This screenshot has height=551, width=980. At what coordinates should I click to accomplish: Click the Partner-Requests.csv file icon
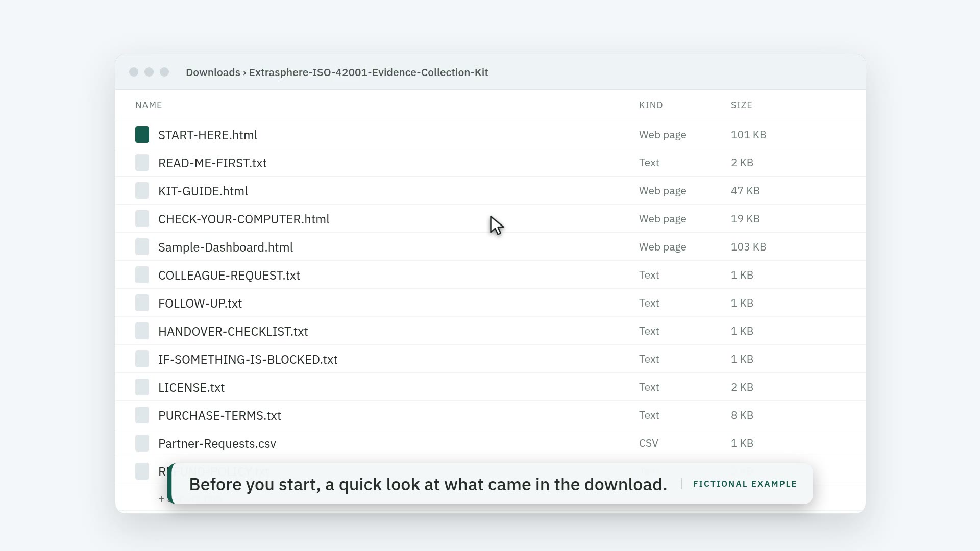coord(142,443)
